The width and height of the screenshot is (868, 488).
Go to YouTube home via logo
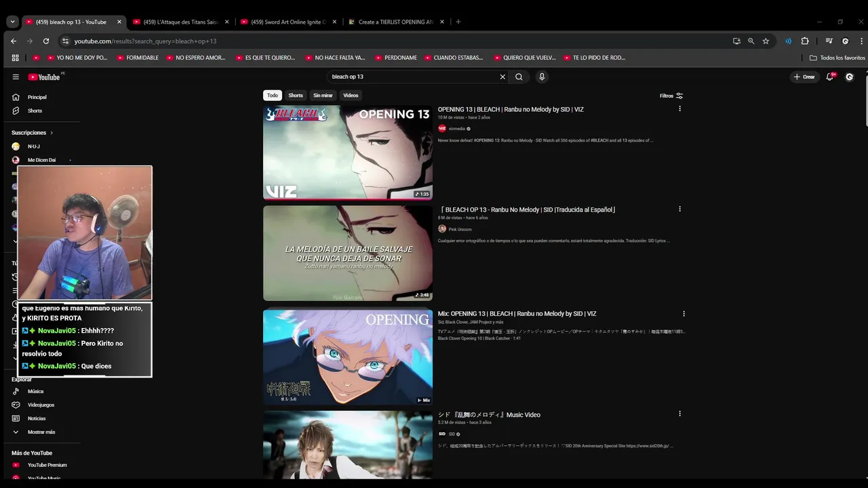click(x=44, y=77)
